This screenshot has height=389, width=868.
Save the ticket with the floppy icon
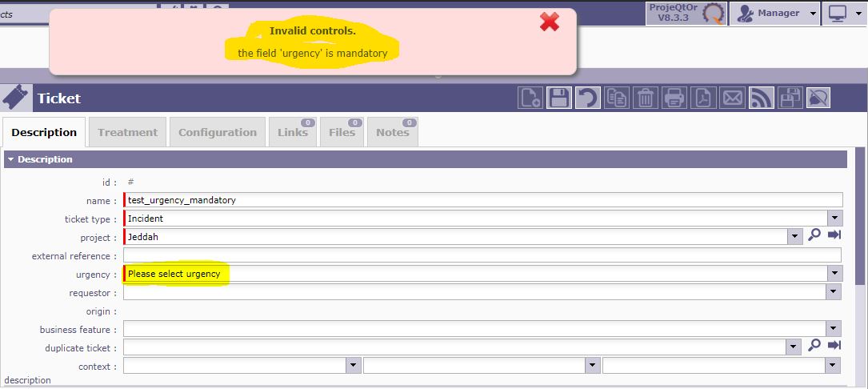click(x=558, y=98)
